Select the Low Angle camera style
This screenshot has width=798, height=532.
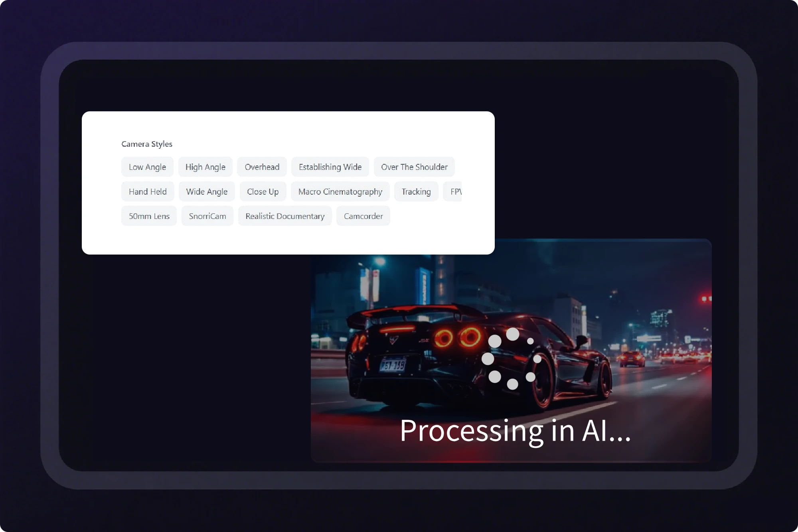[147, 167]
